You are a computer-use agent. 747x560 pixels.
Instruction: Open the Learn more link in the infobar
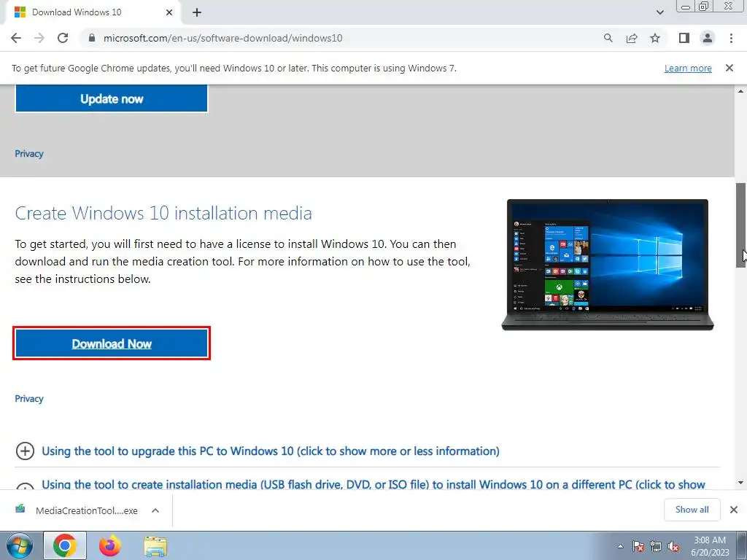(x=688, y=68)
